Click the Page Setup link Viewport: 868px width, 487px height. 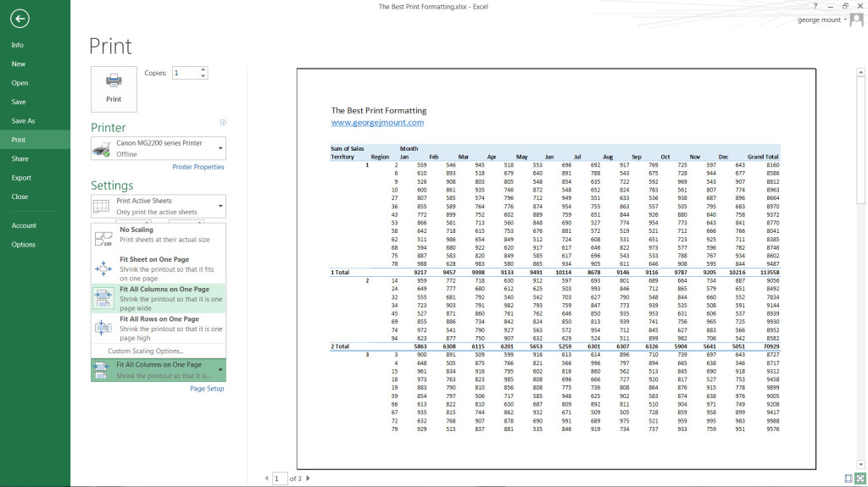click(x=207, y=389)
